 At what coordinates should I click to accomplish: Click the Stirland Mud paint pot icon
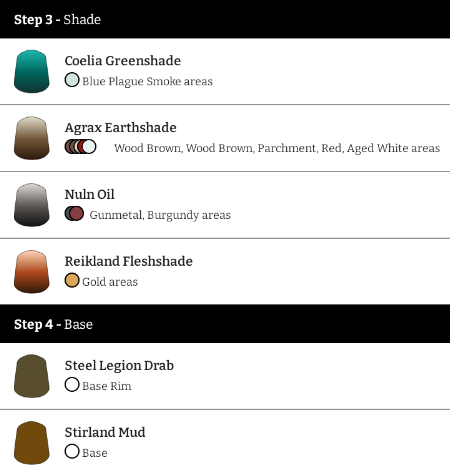[x=32, y=443]
